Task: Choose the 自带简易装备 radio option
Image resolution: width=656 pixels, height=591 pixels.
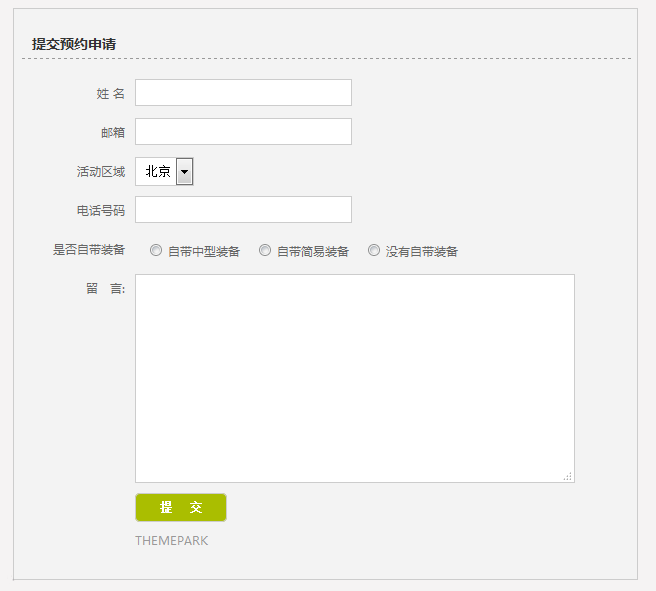Action: (x=265, y=251)
